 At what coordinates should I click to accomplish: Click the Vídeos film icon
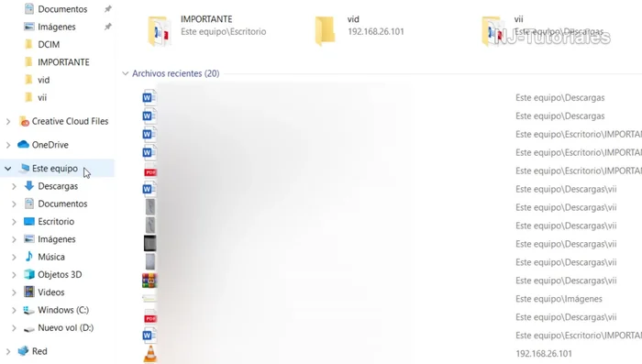click(x=29, y=292)
